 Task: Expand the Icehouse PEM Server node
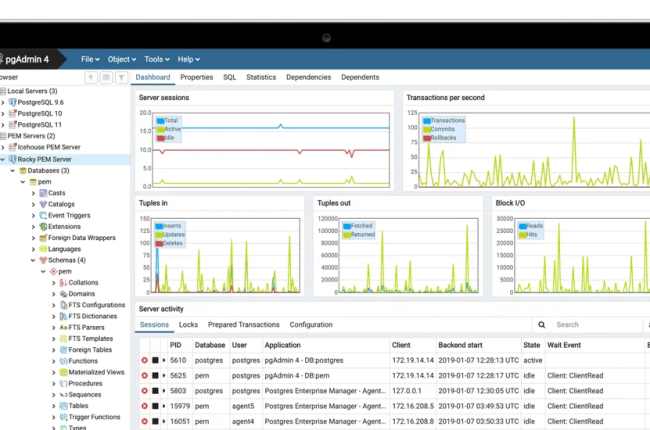[x=3, y=147]
